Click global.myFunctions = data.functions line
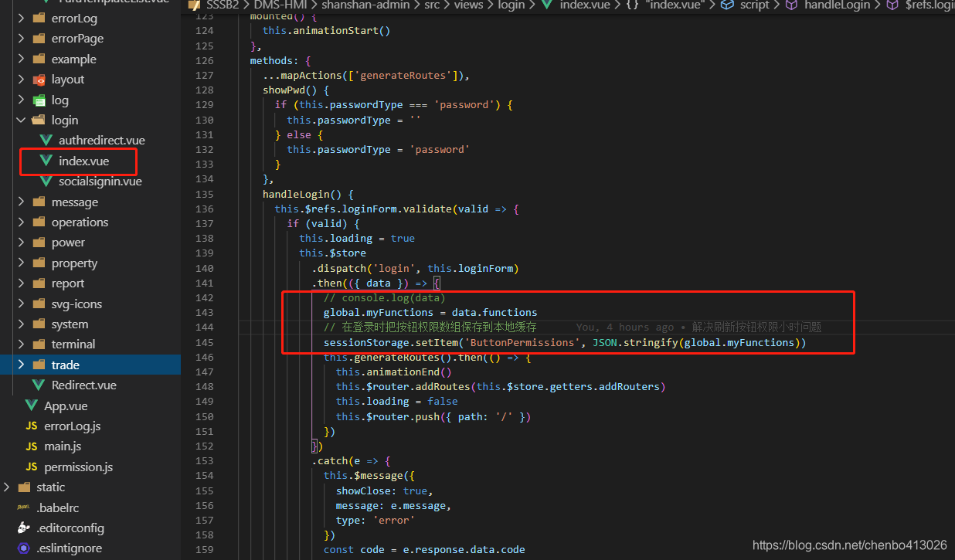Viewport: 955px width, 560px height. (x=430, y=313)
